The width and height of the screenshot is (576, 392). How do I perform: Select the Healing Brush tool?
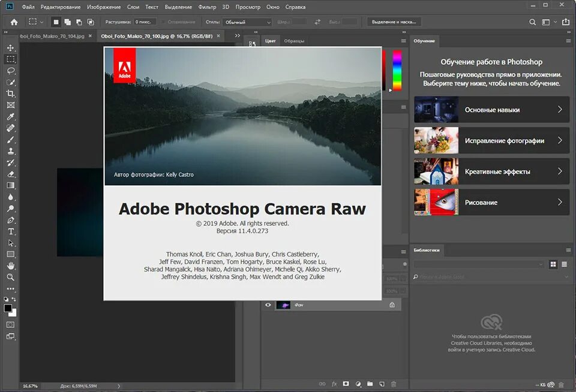[11, 128]
